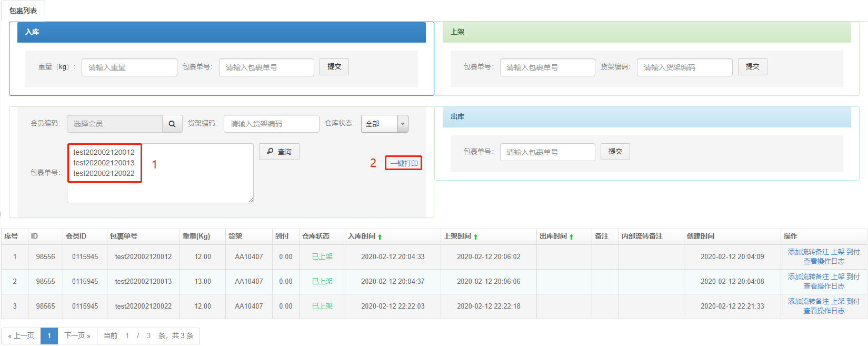Open 查看操作日志 for test202002120013

(824, 286)
